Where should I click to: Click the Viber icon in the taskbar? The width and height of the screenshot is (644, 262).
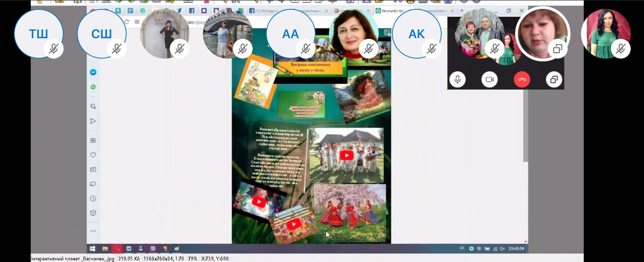pyautogui.click(x=153, y=249)
